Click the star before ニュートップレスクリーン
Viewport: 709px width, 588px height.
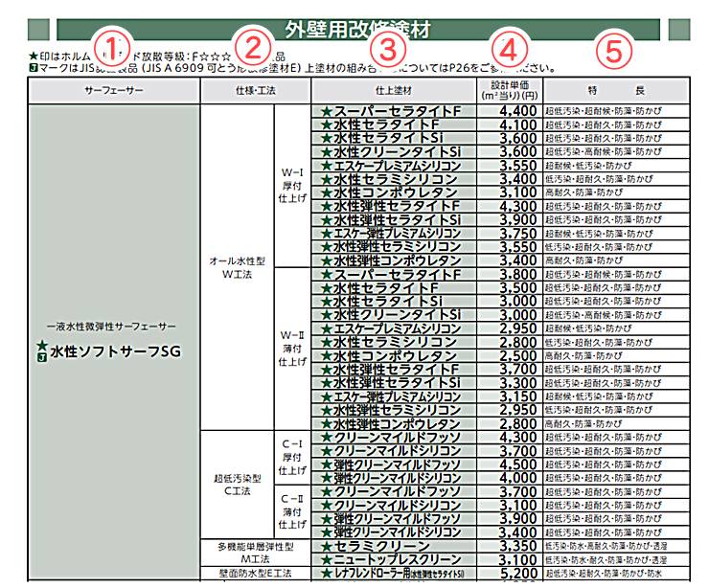(x=327, y=560)
